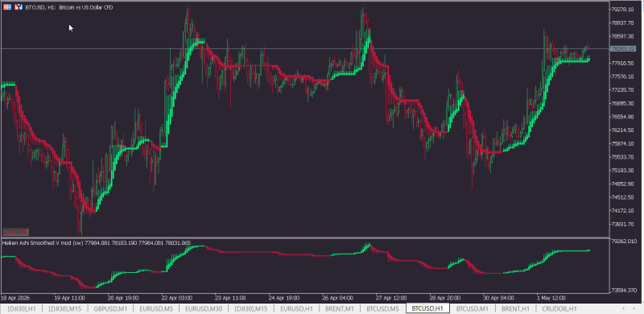644x314 pixels.
Task: Click the 20 Apr 19:00 time label
Action: 123,298
